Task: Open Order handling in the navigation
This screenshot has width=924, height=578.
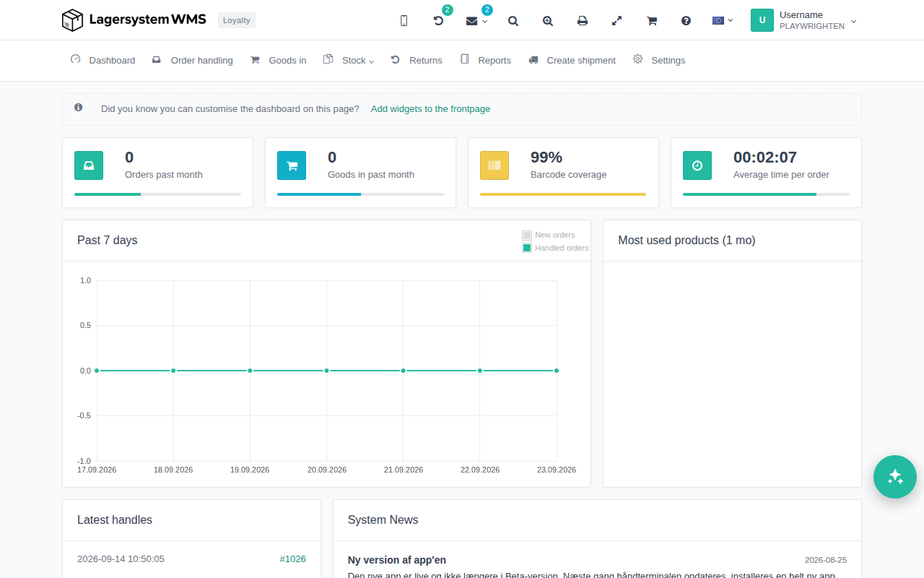Action: (193, 61)
